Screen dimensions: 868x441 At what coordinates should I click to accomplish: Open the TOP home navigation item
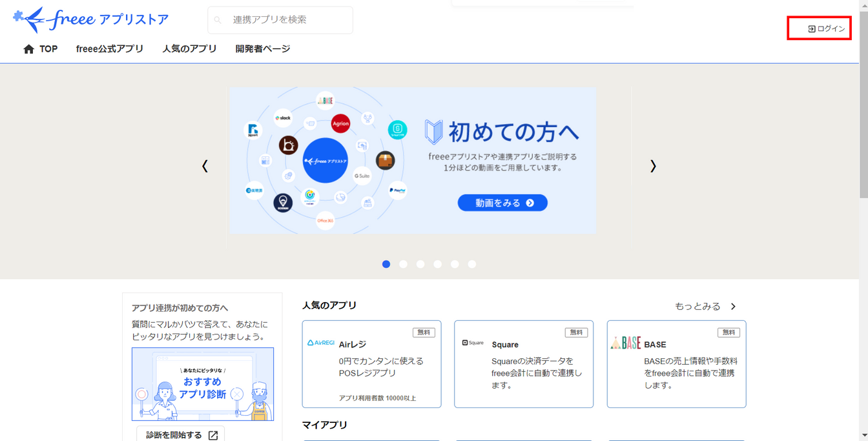40,49
